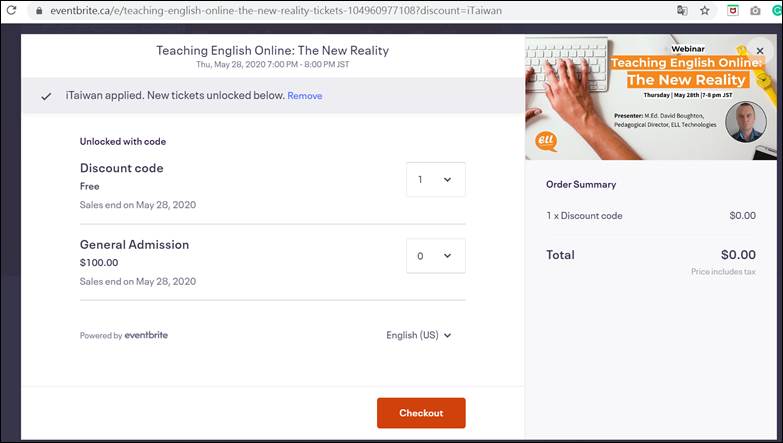Click the padlock site security icon

pos(39,10)
